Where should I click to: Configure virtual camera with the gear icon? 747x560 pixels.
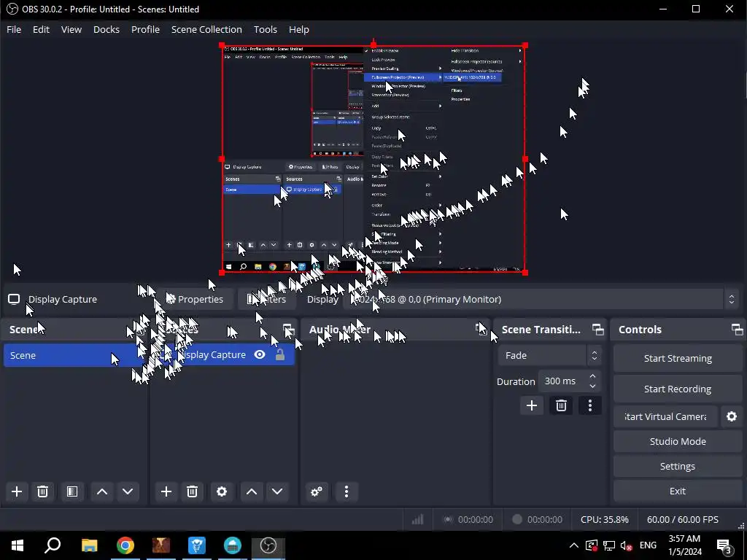tap(732, 416)
